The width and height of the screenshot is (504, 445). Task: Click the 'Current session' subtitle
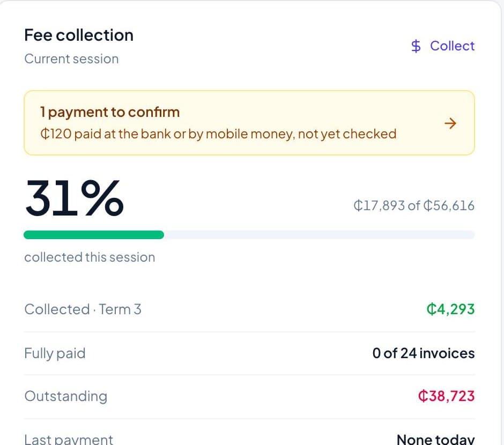point(71,59)
